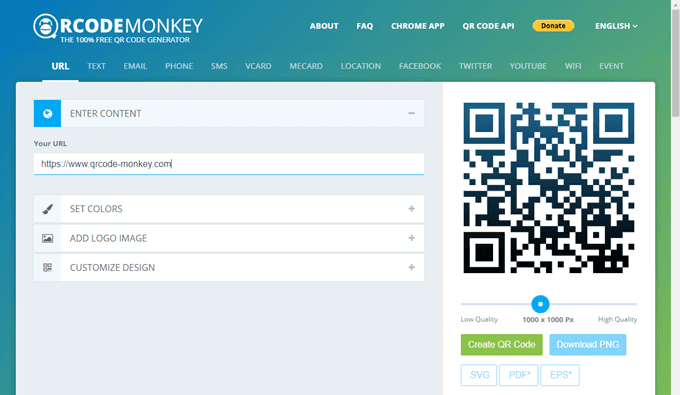The image size is (680, 395).
Task: Click the picture icon for Add Logo Image
Action: tap(47, 238)
